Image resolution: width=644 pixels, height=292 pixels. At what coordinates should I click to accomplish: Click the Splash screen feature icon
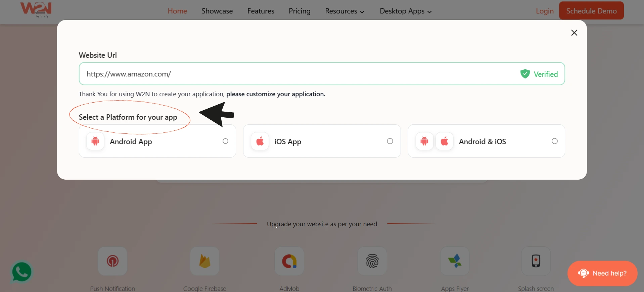coord(536,261)
